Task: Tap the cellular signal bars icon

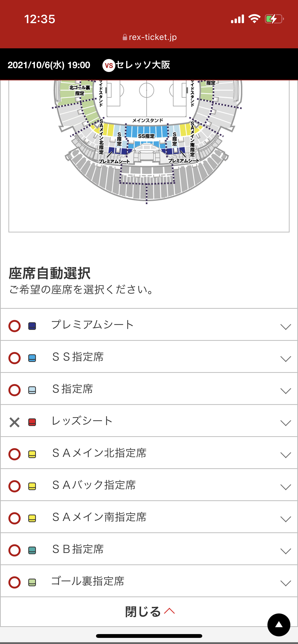Action: [237, 19]
